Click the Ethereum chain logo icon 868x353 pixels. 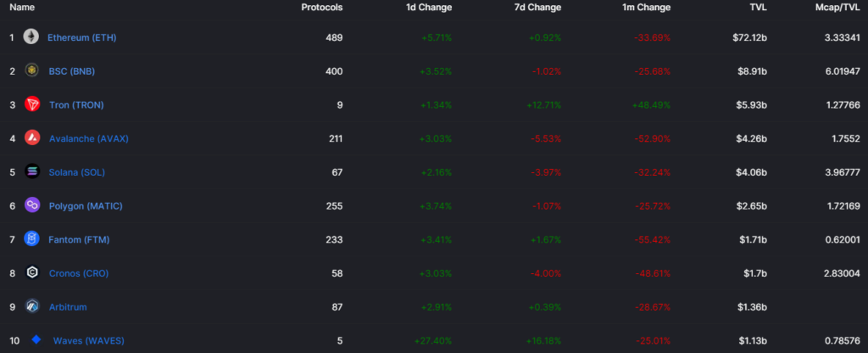(x=32, y=37)
